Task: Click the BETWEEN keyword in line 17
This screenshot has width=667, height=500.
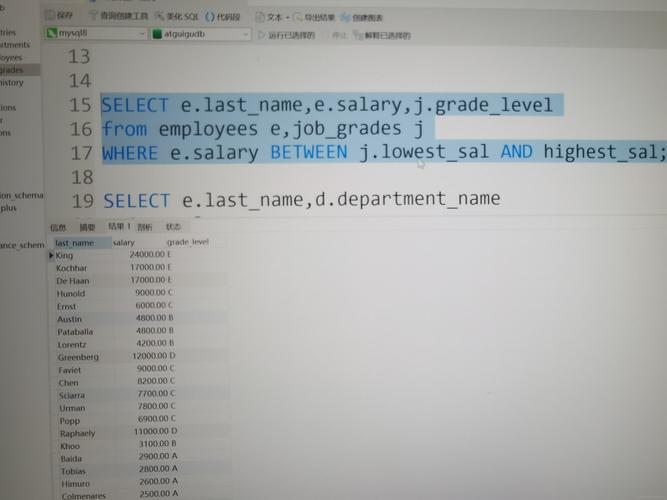Action: (309, 152)
